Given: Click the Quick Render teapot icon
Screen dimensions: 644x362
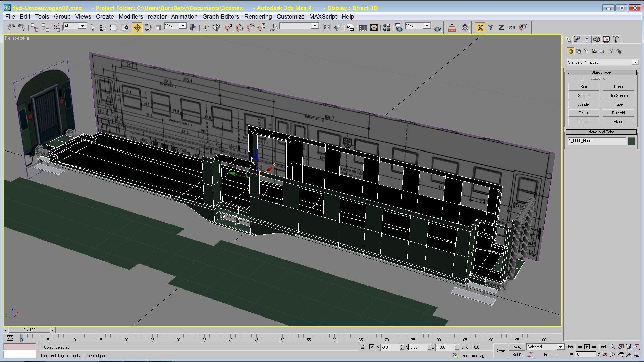Looking at the screenshot, I should coord(437,28).
